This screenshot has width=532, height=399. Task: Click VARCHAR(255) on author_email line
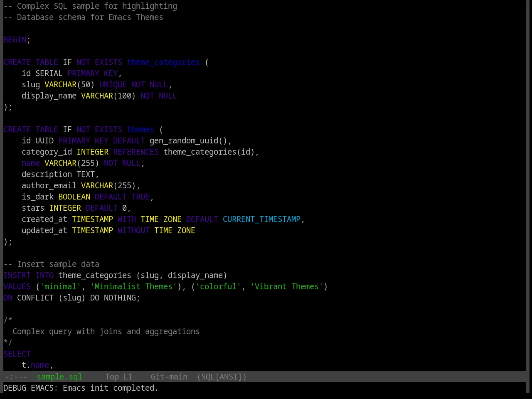108,185
